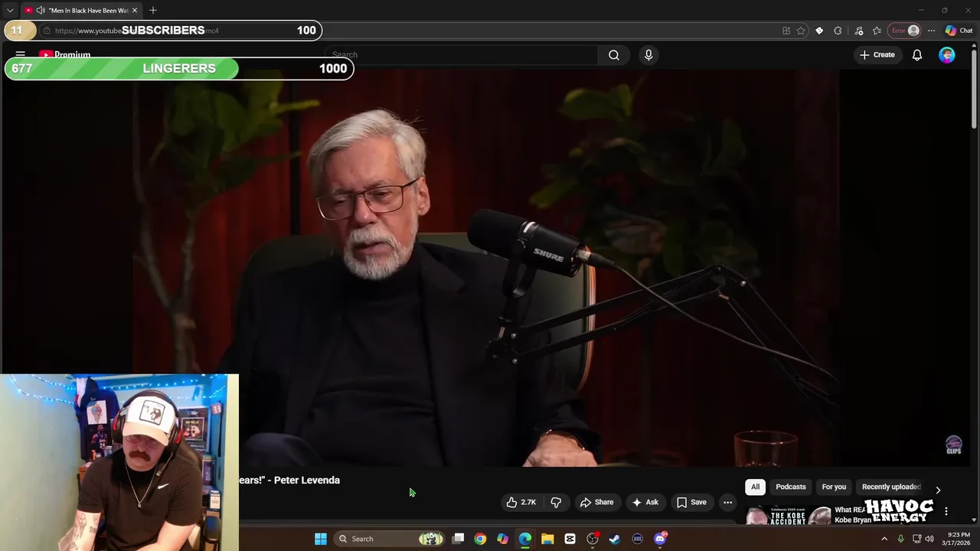
Task: Open File Explorer from the taskbar
Action: click(547, 539)
